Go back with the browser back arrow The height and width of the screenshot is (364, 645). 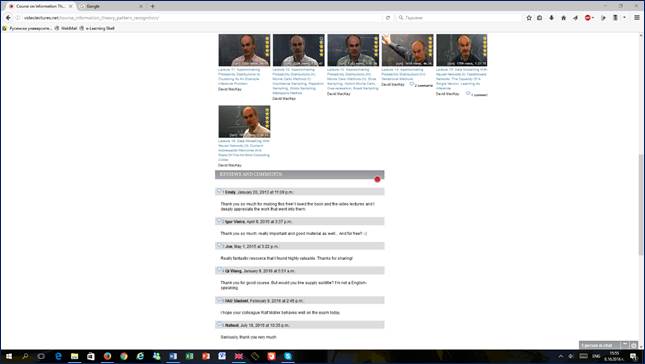click(8, 18)
